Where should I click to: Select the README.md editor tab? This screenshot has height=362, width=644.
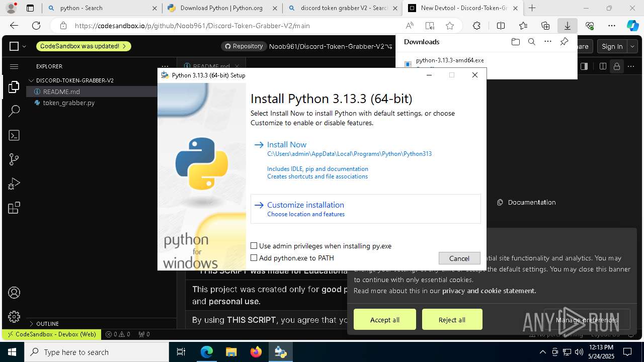pyautogui.click(x=211, y=66)
